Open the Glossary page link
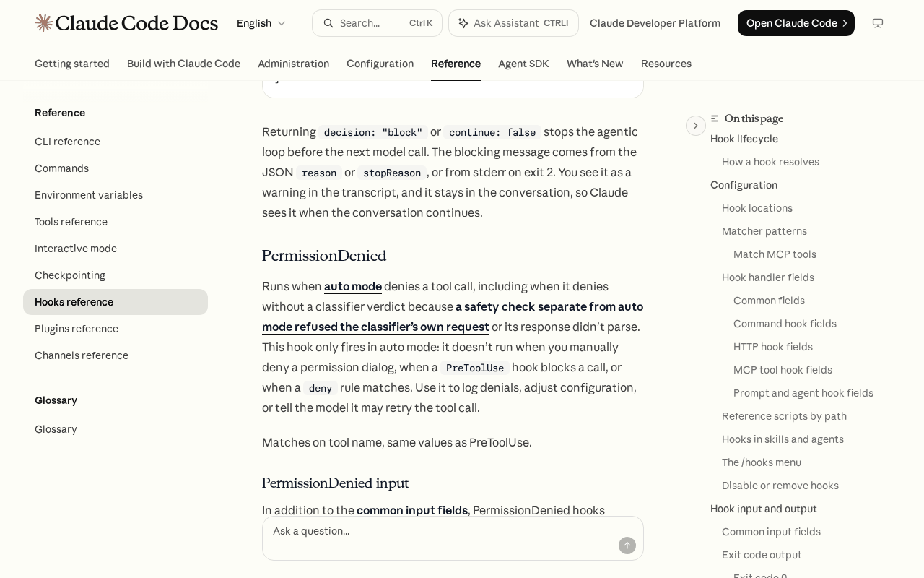This screenshot has width=924, height=578. click(115, 429)
